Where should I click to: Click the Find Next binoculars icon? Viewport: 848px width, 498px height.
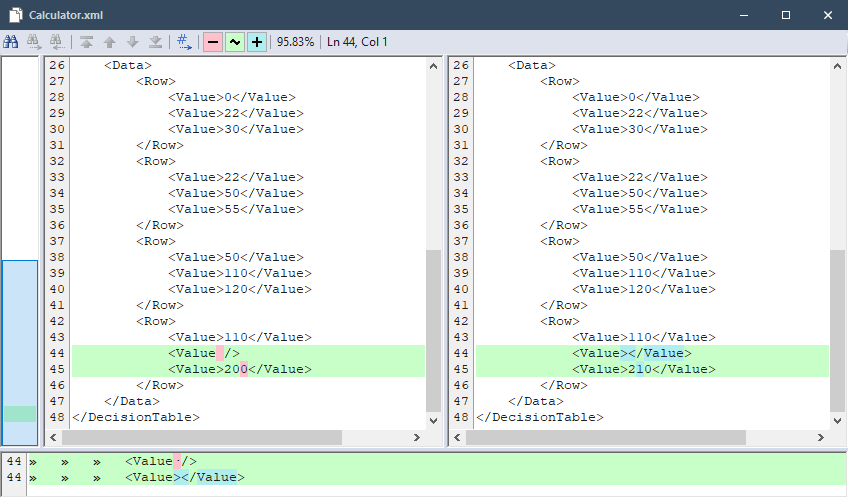point(34,42)
